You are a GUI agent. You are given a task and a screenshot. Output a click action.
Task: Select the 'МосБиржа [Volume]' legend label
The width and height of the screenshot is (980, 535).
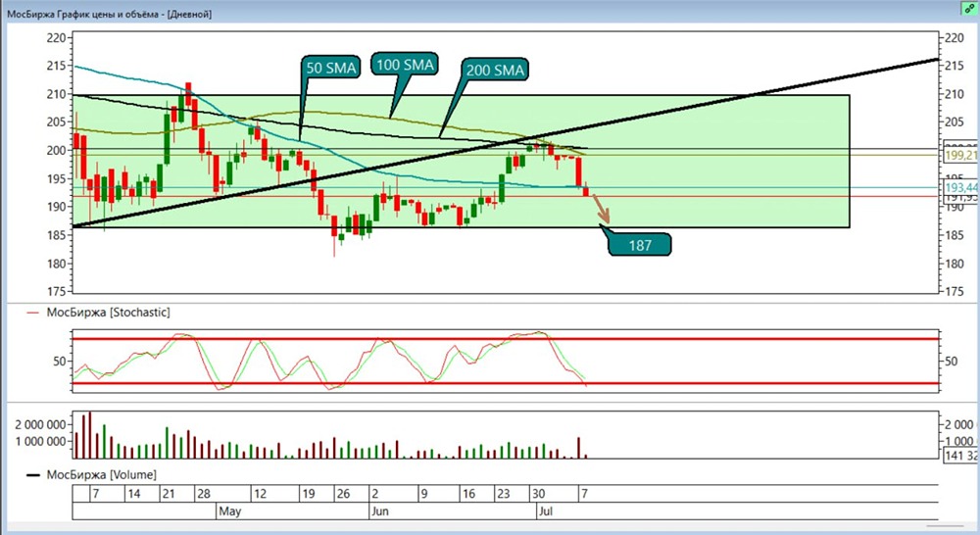point(101,475)
